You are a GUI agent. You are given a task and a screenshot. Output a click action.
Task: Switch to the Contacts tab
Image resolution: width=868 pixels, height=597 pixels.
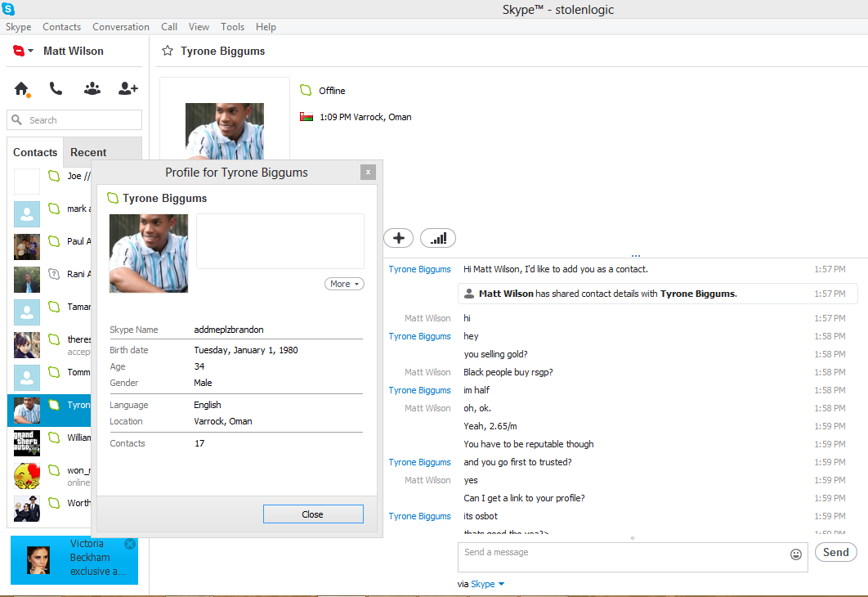pos(35,152)
